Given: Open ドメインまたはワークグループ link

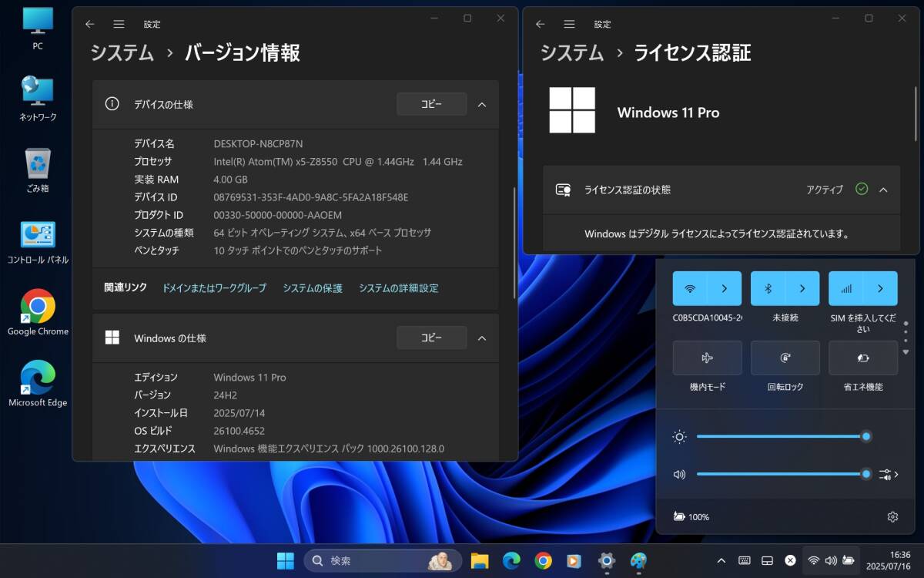Looking at the screenshot, I should [x=214, y=288].
